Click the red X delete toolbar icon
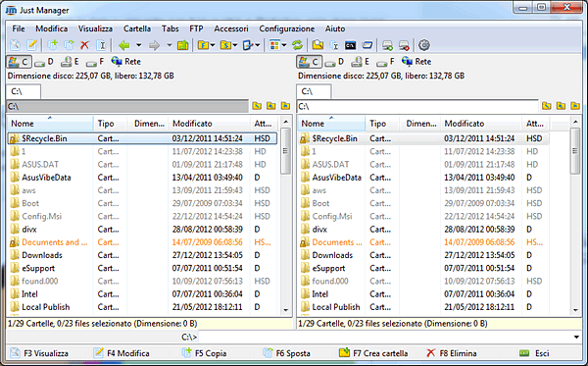The height and width of the screenshot is (366, 588). click(84, 45)
